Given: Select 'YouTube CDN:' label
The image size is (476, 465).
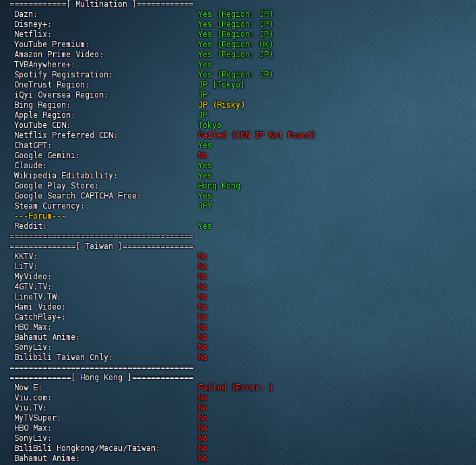Looking at the screenshot, I should [x=42, y=125].
